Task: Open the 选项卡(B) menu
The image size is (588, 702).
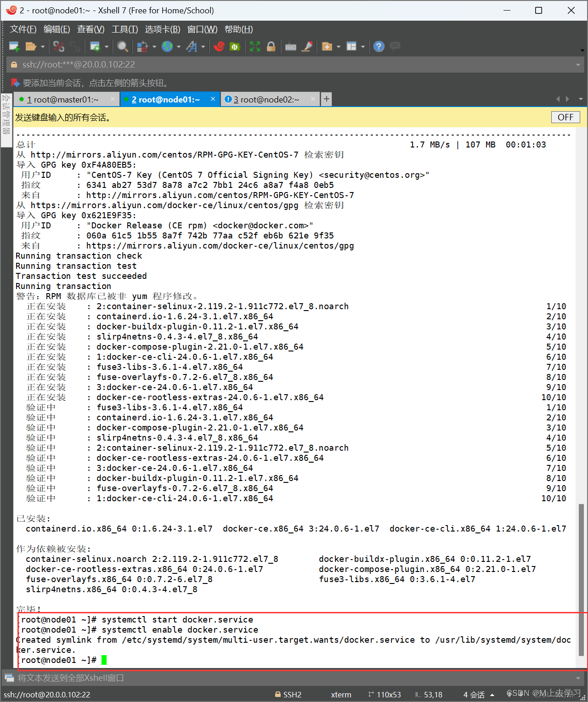Action: 163,29
